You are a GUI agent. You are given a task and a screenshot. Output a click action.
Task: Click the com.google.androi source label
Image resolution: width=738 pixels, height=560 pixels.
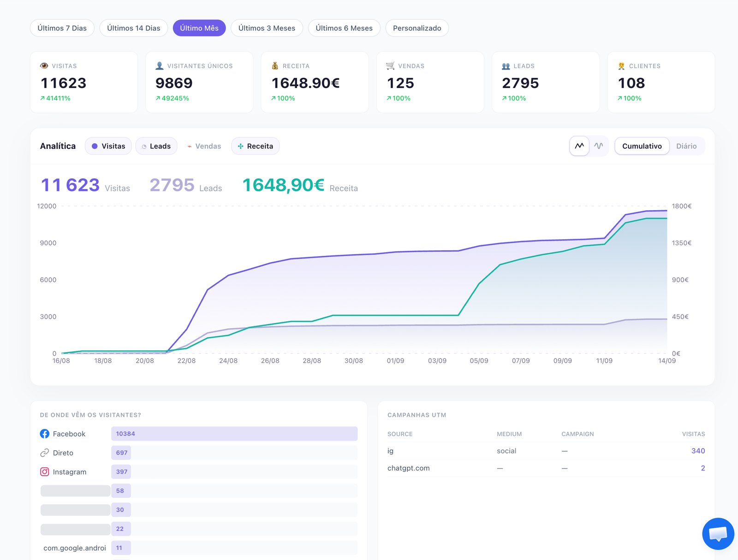pyautogui.click(x=75, y=548)
